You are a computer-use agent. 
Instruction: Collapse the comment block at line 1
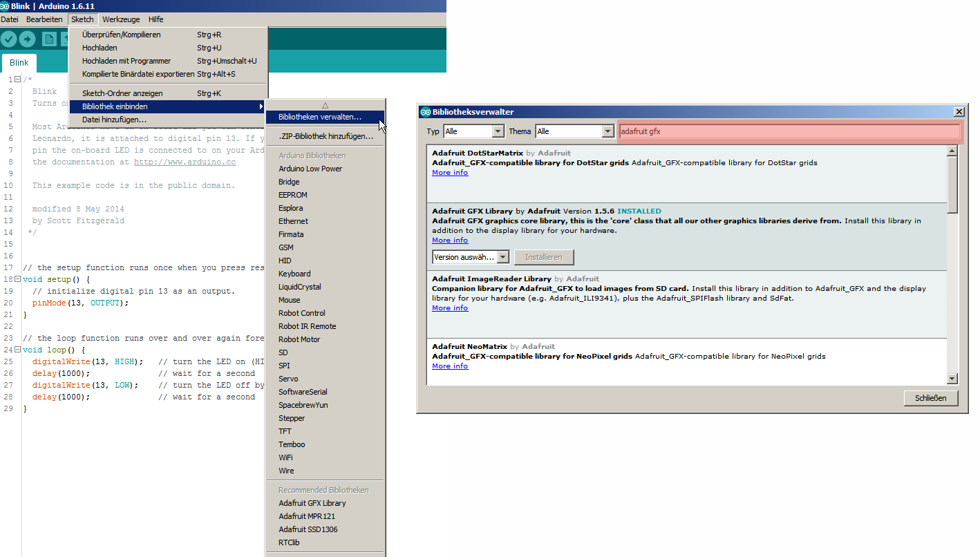click(18, 79)
